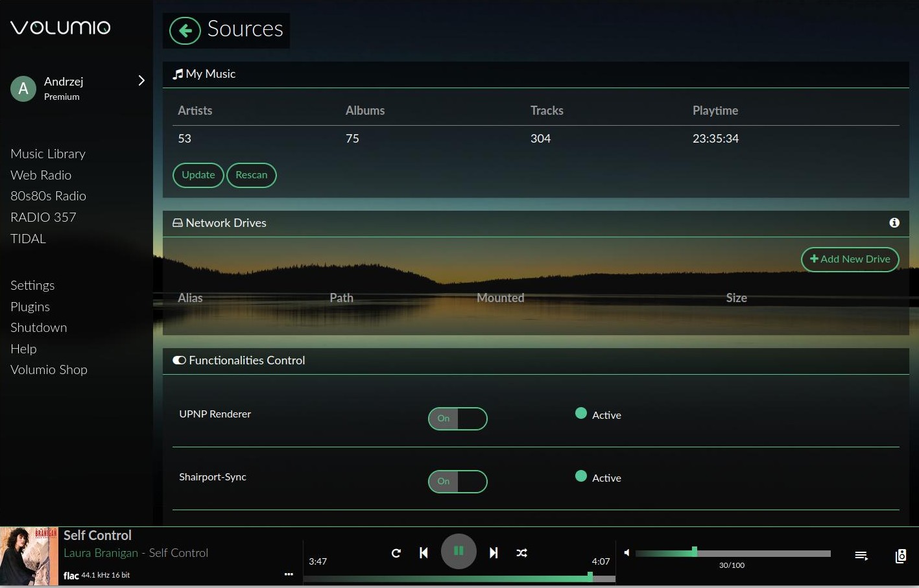
Task: Enable shuffle playback
Action: click(x=521, y=553)
